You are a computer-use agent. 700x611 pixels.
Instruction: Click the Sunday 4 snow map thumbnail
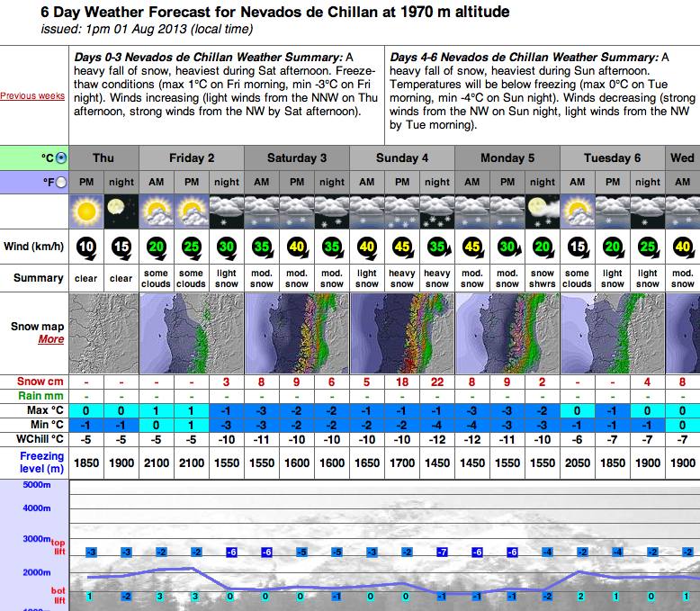point(402,334)
